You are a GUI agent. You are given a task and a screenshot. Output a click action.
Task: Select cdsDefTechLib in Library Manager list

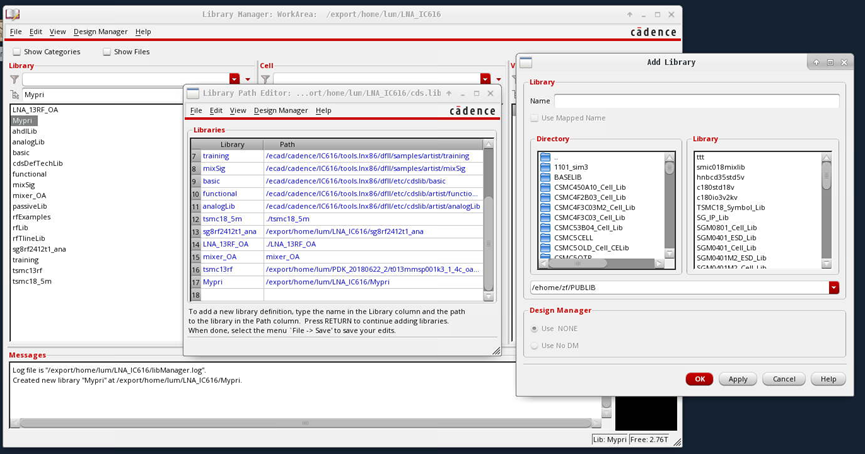(x=38, y=163)
